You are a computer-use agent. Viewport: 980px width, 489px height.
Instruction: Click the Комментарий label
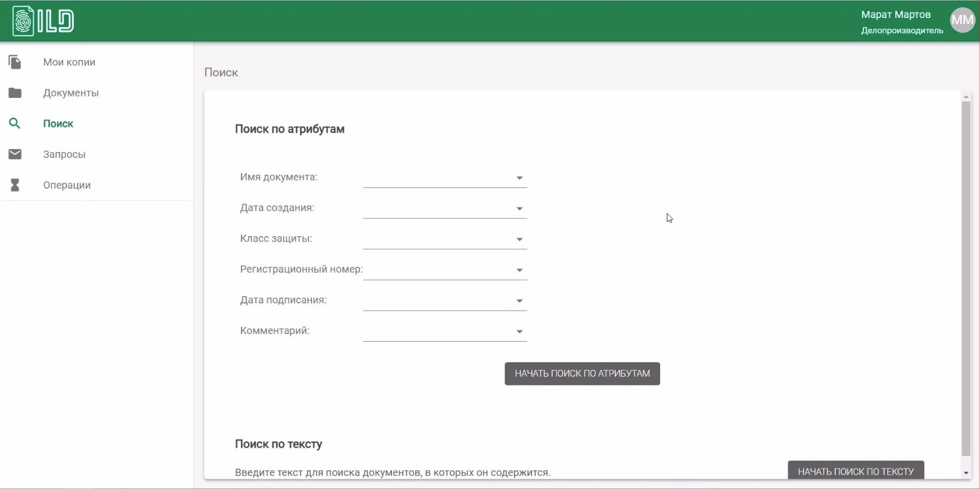click(275, 330)
